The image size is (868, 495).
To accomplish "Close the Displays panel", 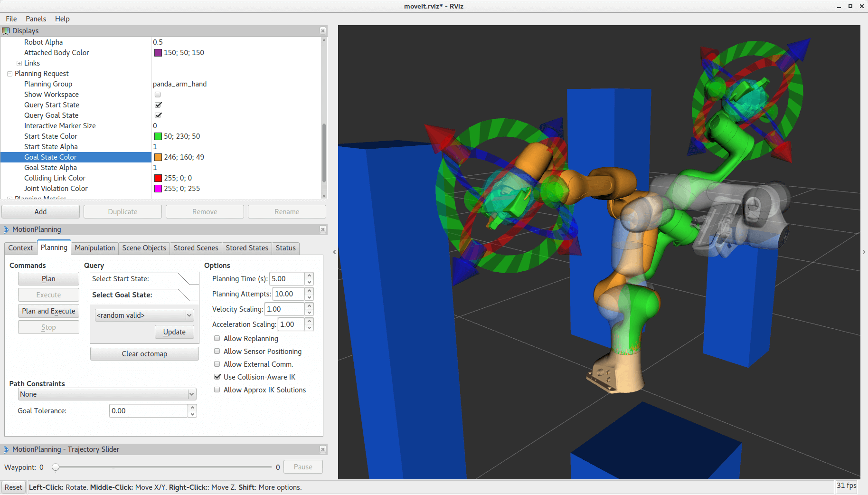I will [323, 31].
